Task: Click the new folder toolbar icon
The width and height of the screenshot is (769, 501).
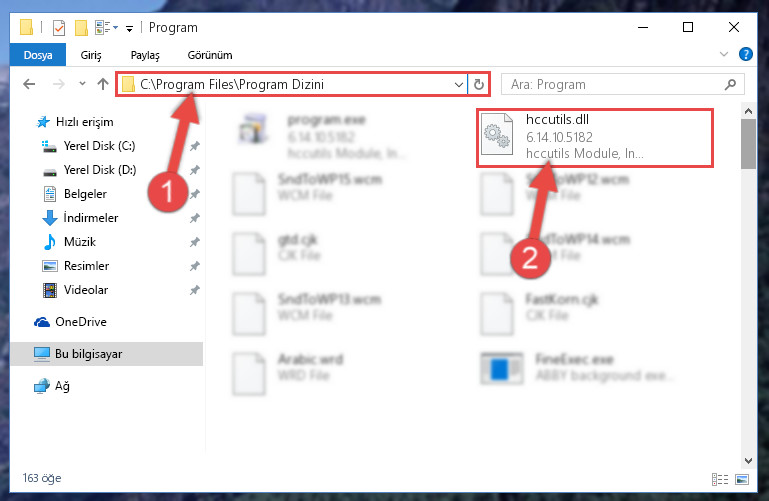Action: tap(81, 27)
